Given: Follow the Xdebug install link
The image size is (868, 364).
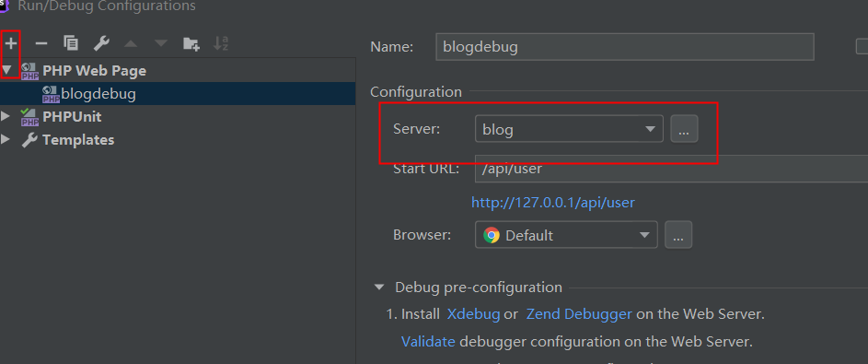Looking at the screenshot, I should (x=473, y=314).
